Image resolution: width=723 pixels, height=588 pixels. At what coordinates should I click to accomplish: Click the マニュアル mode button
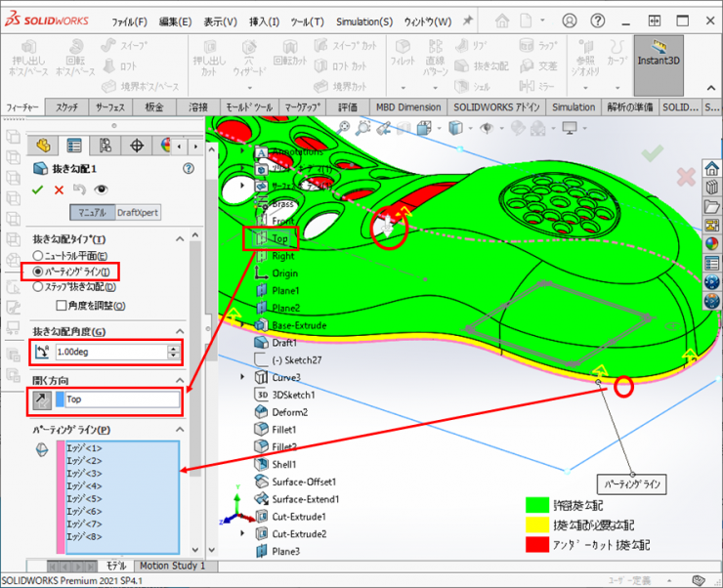91,213
